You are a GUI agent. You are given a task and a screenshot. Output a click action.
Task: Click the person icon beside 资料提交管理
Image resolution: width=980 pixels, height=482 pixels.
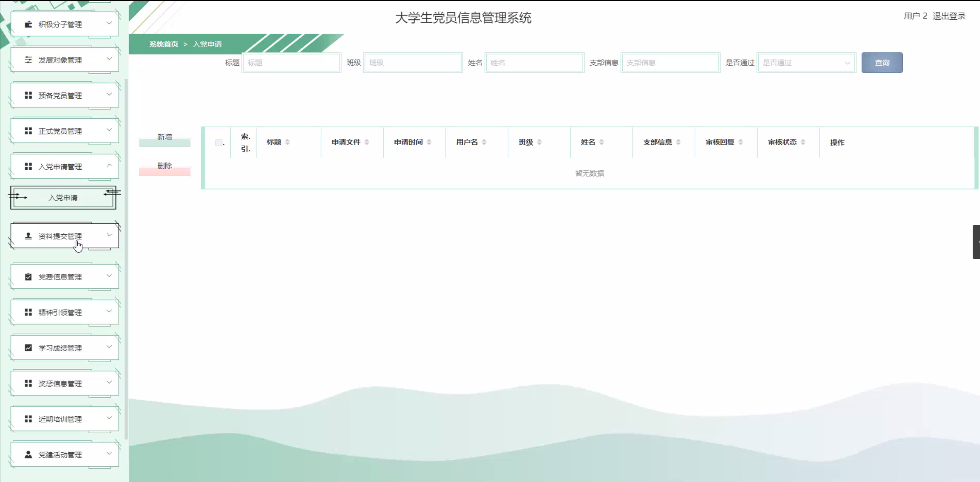pyautogui.click(x=28, y=236)
